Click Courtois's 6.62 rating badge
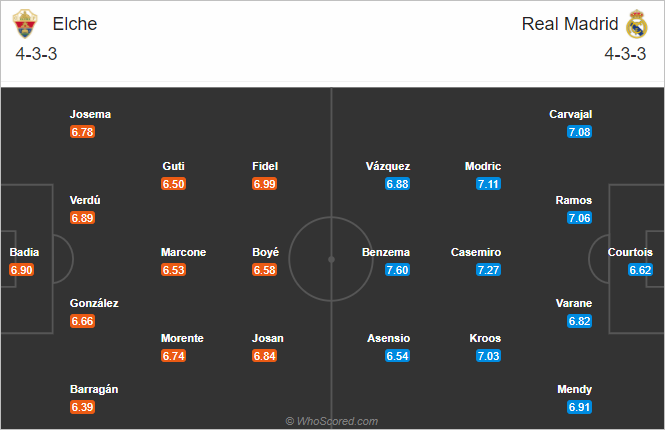 click(640, 270)
